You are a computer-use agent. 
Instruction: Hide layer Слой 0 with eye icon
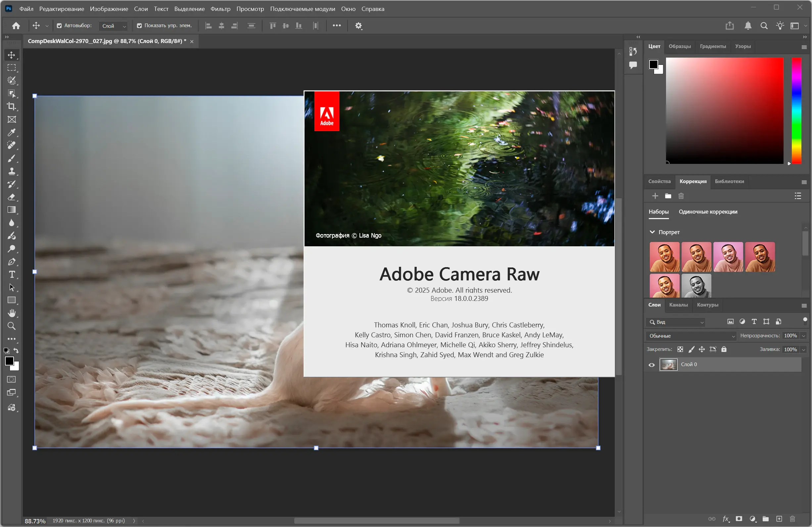(x=651, y=365)
